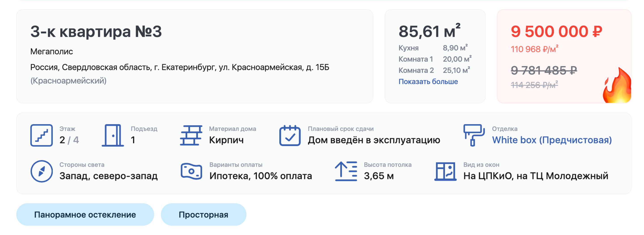Select the Просторная tag
The image size is (644, 235).
click(x=203, y=214)
